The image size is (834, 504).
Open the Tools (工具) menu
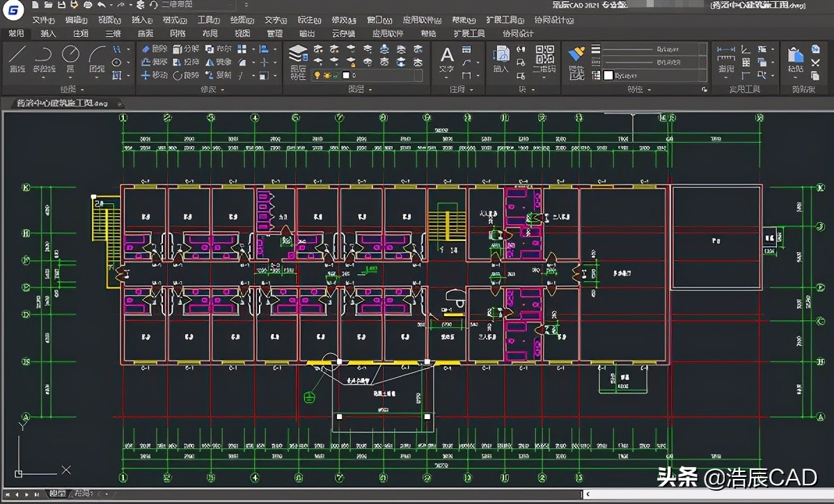coord(209,20)
